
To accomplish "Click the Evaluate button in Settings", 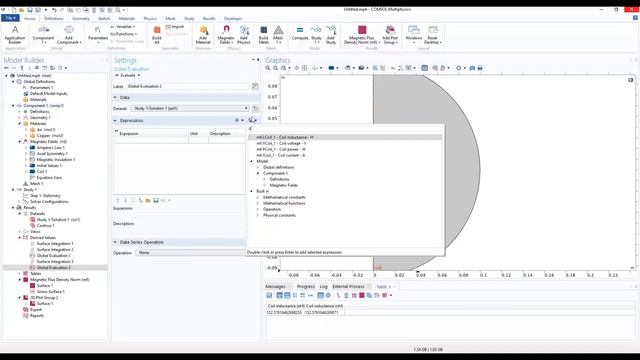I will coord(125,76).
